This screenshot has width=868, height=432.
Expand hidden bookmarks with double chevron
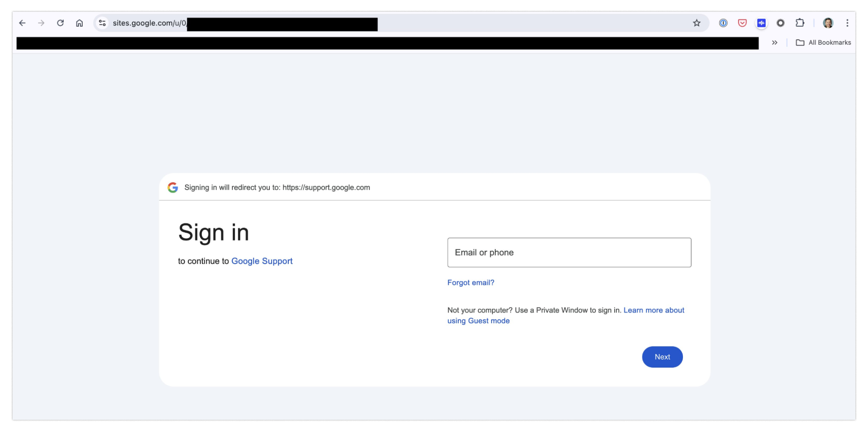pyautogui.click(x=774, y=43)
